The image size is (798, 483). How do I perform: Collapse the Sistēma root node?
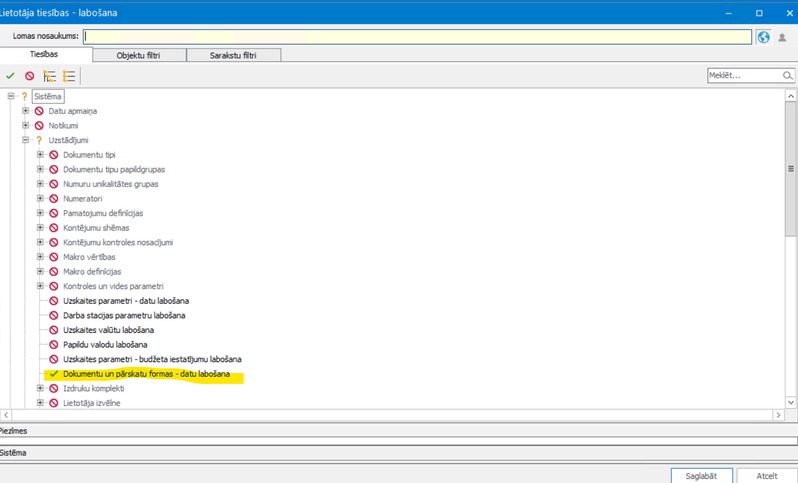[11, 96]
